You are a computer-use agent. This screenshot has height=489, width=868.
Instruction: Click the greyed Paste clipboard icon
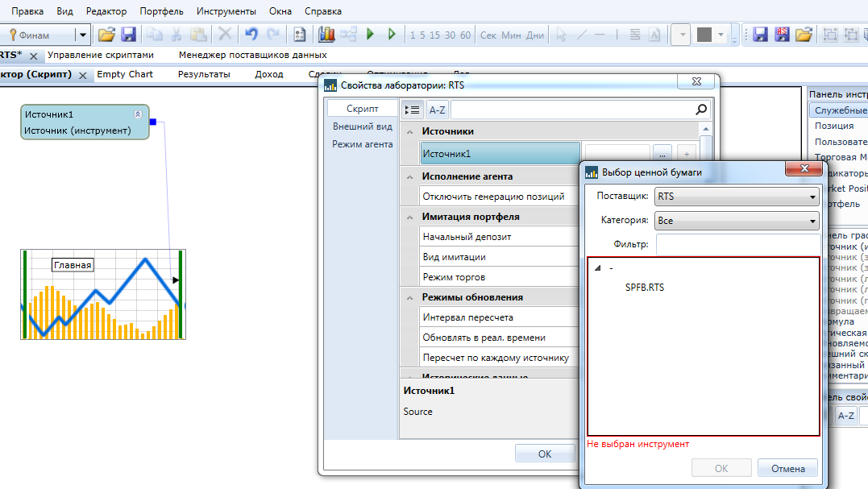click(x=198, y=35)
